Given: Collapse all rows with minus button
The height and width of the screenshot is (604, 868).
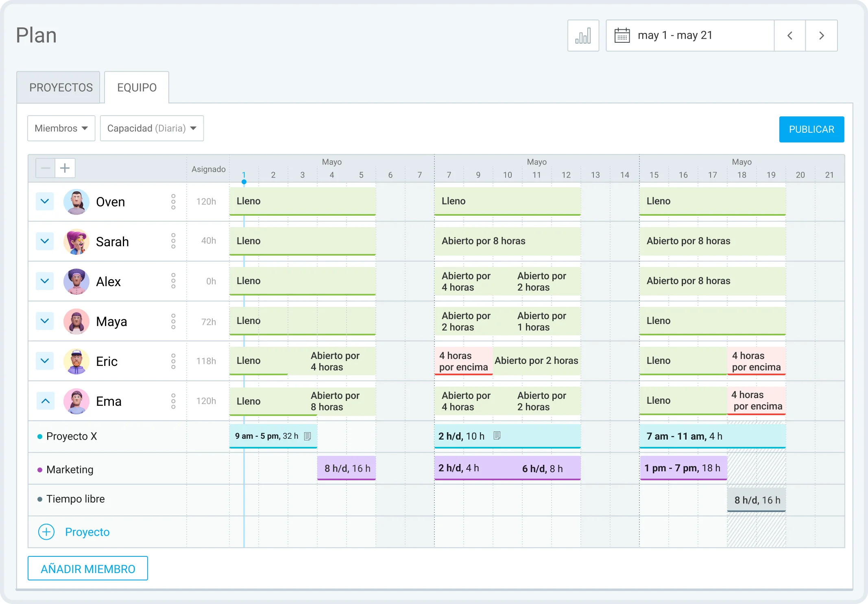Looking at the screenshot, I should pos(46,168).
